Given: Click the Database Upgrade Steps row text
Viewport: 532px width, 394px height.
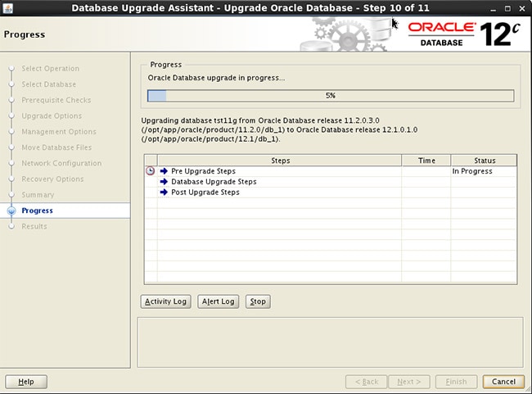Looking at the screenshot, I should click(214, 182).
